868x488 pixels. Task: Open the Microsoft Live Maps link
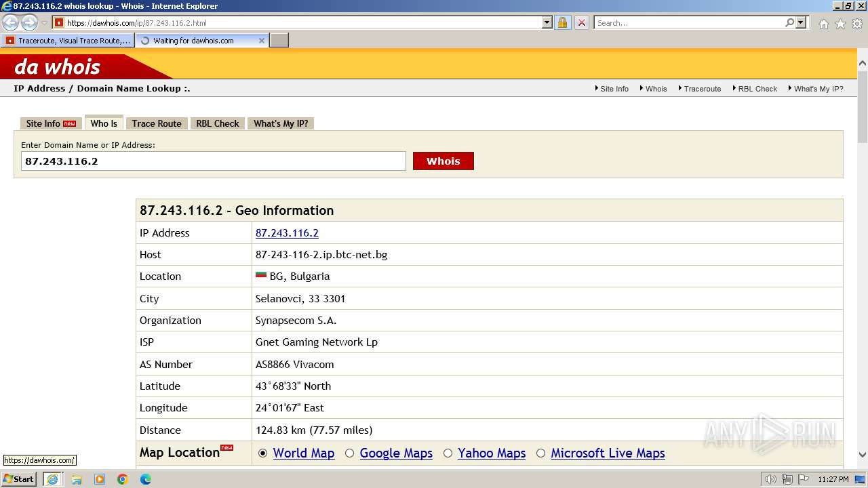coord(608,453)
